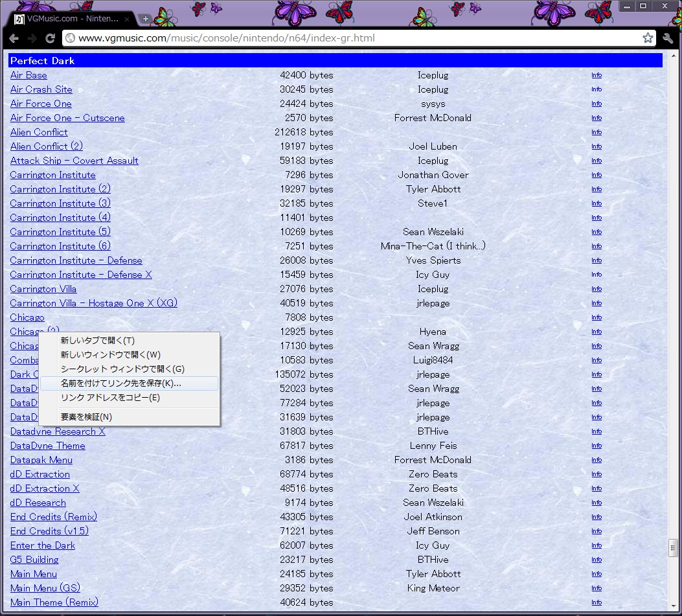Image resolution: width=682 pixels, height=616 pixels.
Task: Bookmark page using the star icon
Action: pyautogui.click(x=648, y=38)
